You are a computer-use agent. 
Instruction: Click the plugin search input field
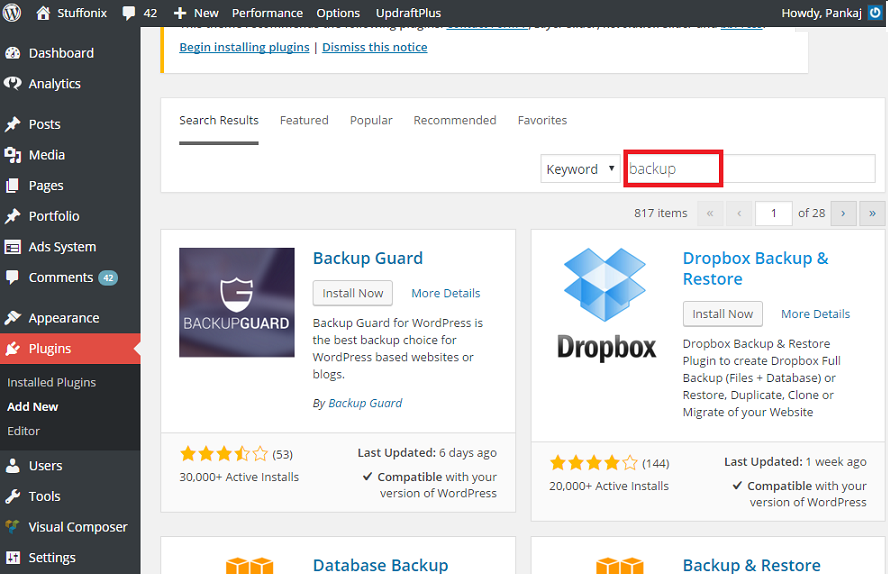750,169
